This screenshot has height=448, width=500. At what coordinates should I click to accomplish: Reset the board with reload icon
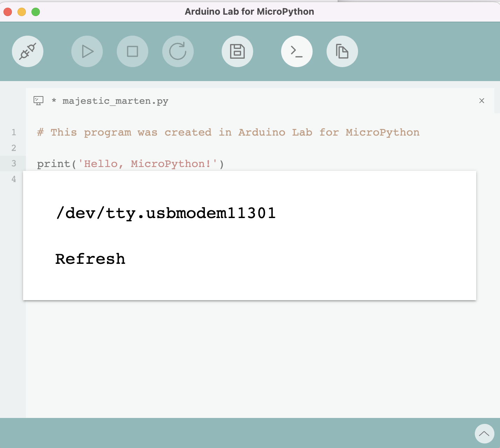(178, 51)
